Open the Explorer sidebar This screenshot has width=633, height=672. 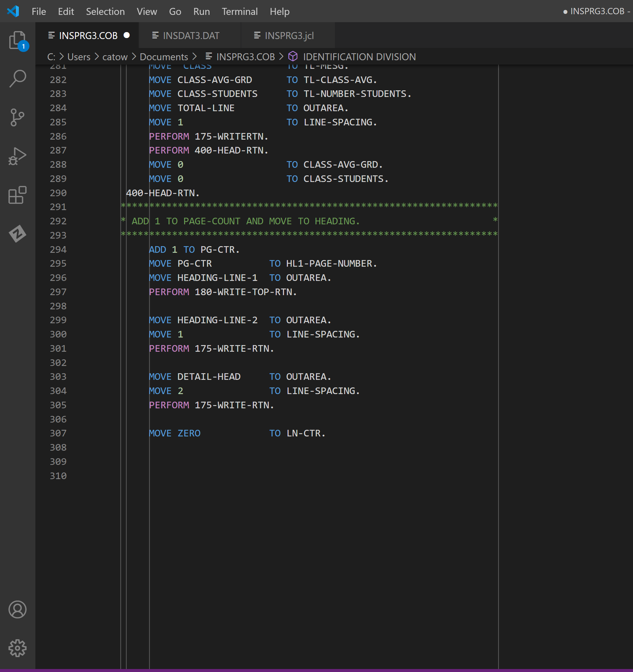[x=17, y=40]
